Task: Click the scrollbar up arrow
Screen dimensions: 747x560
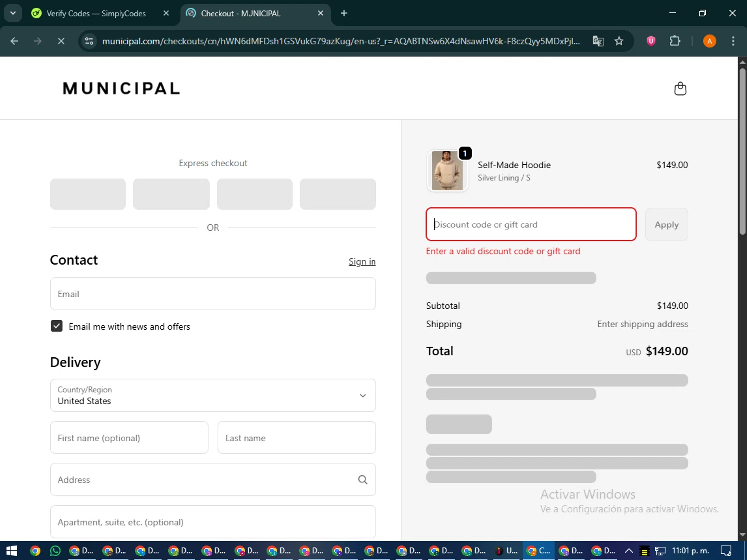Action: click(742, 62)
